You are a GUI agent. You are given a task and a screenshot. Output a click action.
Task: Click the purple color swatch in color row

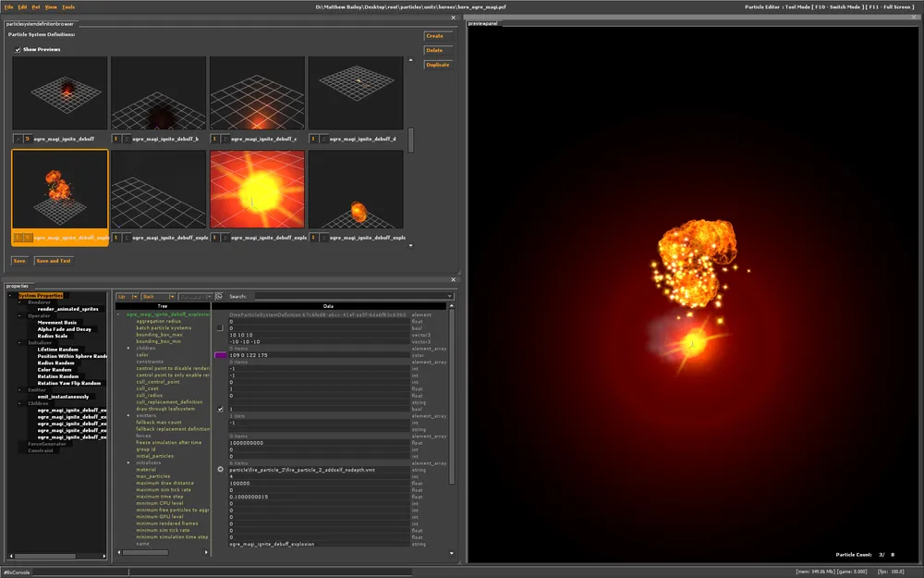tap(221, 354)
